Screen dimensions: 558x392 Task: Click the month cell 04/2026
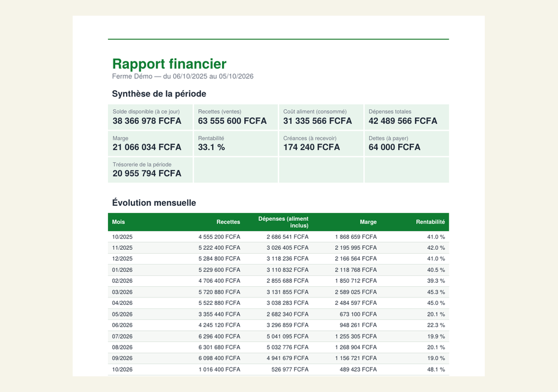pyautogui.click(x=122, y=303)
